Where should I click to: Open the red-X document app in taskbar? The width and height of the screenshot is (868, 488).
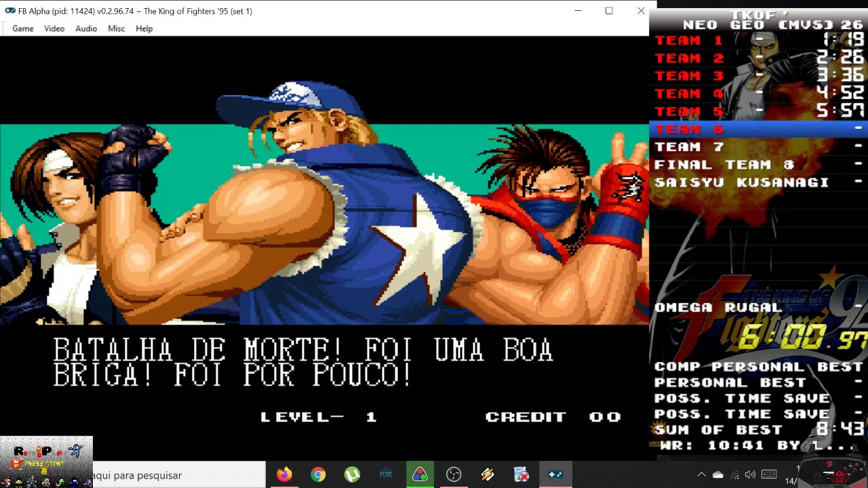[x=521, y=474]
